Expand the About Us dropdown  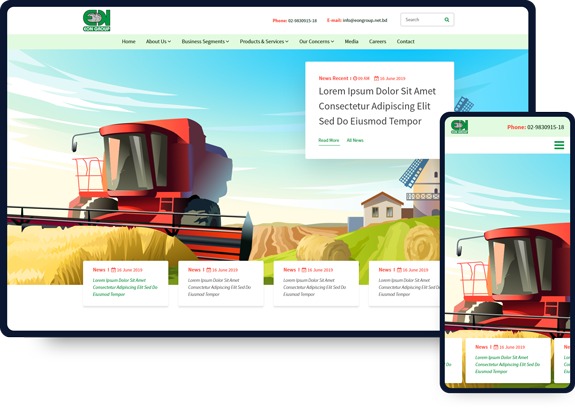[158, 41]
